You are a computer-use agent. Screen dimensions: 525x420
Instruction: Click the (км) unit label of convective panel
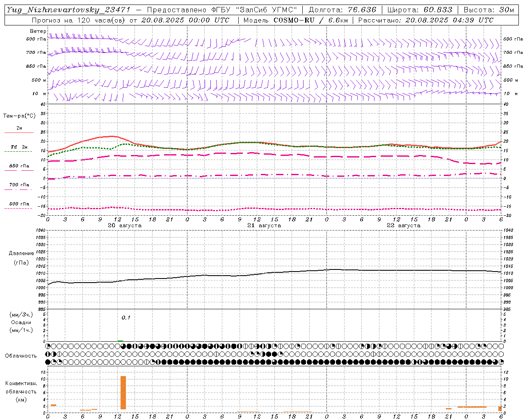click(21, 399)
